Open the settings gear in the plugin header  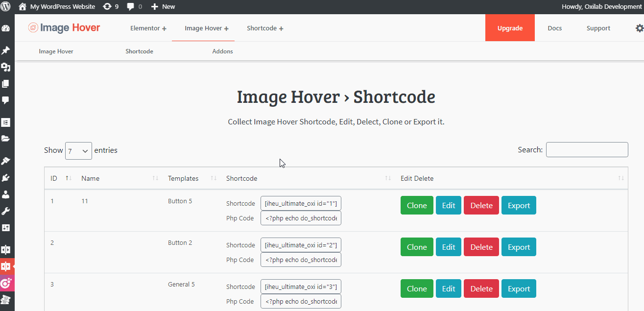(x=639, y=28)
